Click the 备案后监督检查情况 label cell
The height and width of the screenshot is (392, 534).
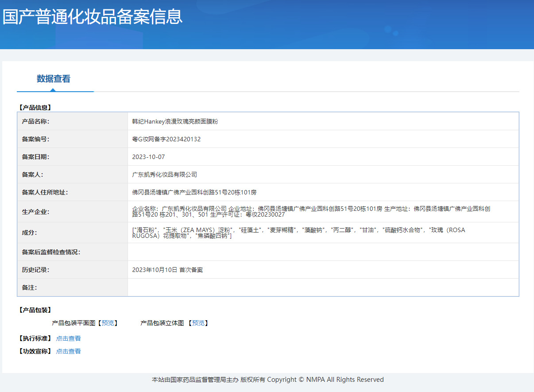73,252
